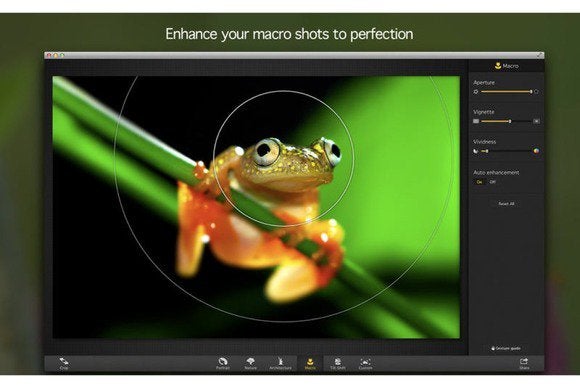Click the small aperture icon left of slider
Screen dimensions: 580x388
point(476,91)
